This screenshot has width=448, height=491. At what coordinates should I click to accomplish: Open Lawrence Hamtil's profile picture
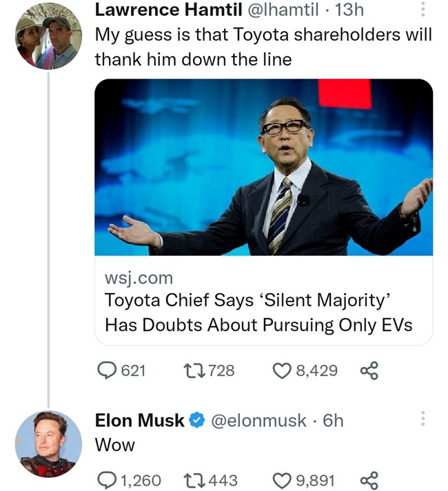click(48, 37)
